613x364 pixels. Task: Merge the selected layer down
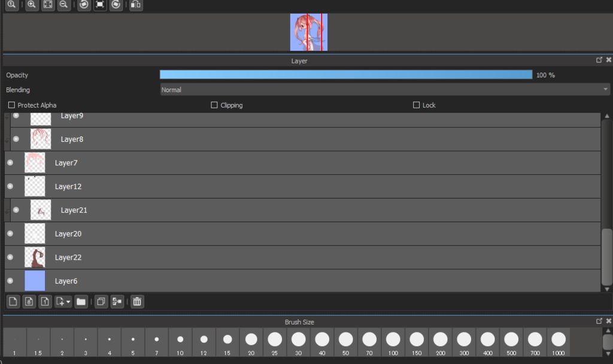pyautogui.click(x=117, y=302)
